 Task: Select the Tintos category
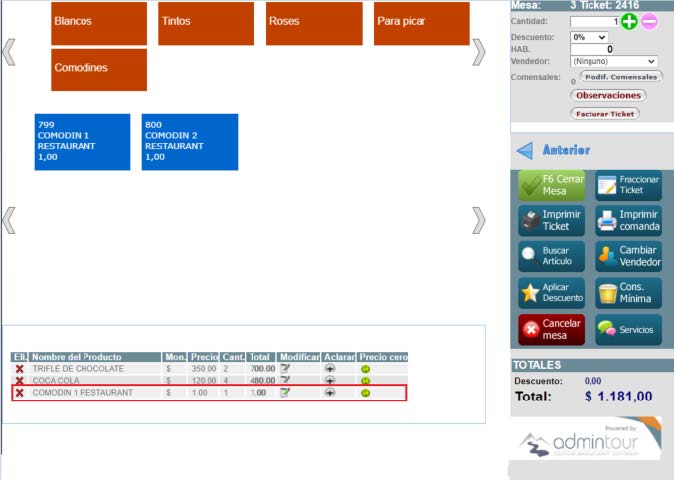(206, 23)
